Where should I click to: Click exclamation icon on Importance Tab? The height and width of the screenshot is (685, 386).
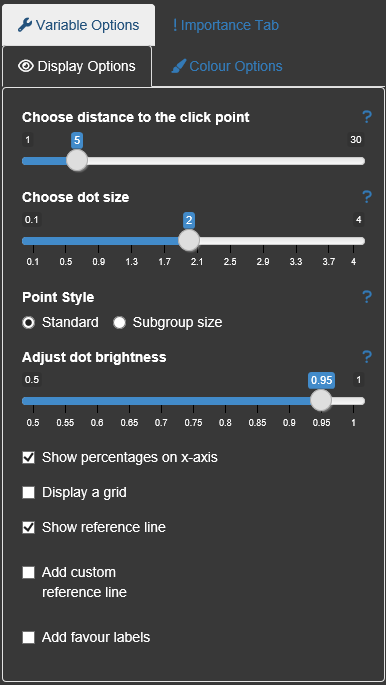point(175,25)
